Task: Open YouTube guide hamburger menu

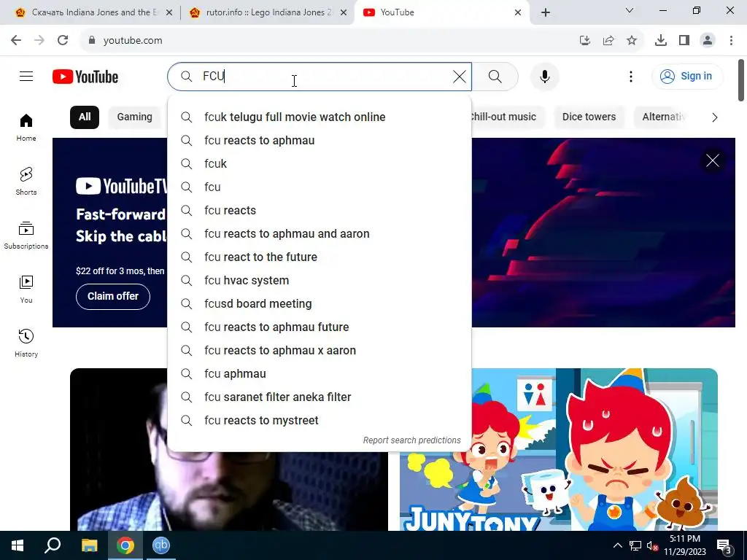Action: tap(26, 76)
